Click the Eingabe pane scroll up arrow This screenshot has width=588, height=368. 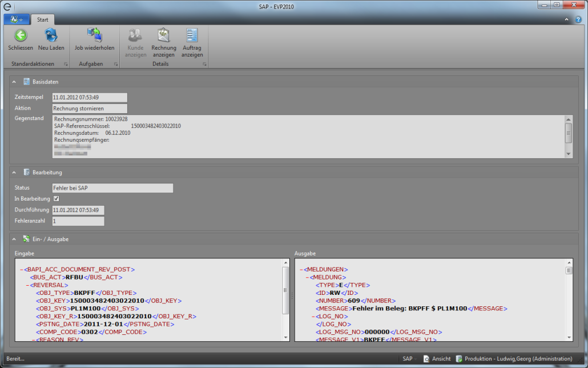pyautogui.click(x=286, y=263)
